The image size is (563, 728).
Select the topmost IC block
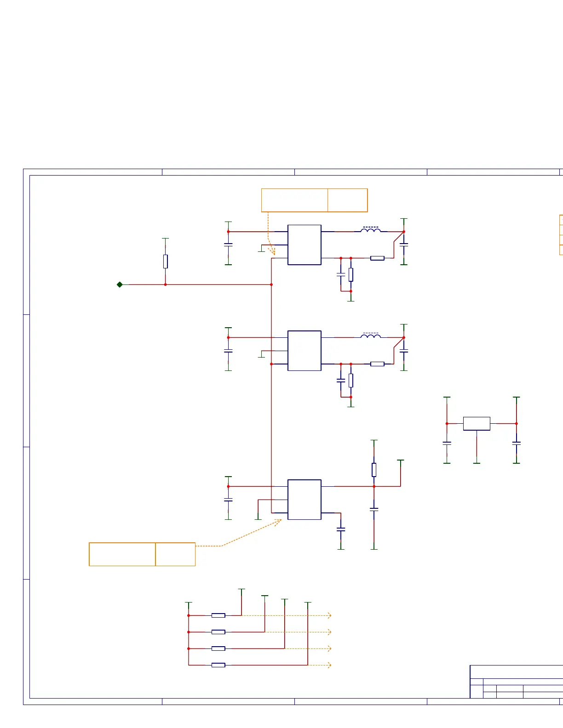pos(304,245)
